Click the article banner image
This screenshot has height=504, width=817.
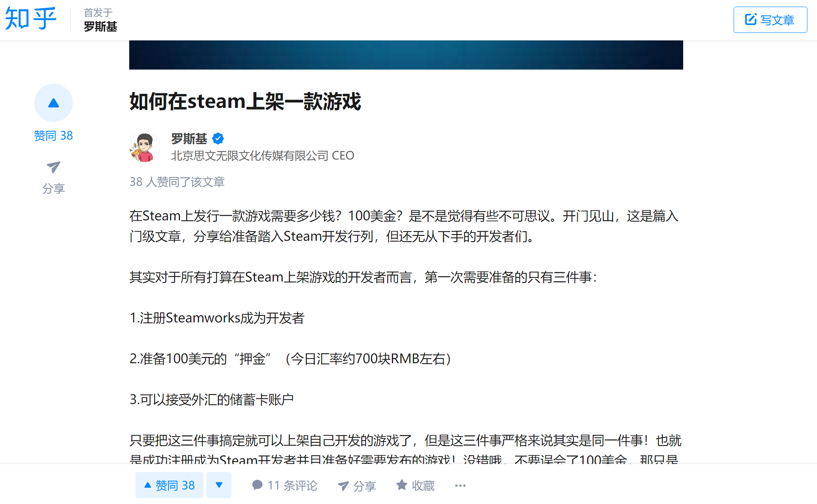click(x=406, y=55)
